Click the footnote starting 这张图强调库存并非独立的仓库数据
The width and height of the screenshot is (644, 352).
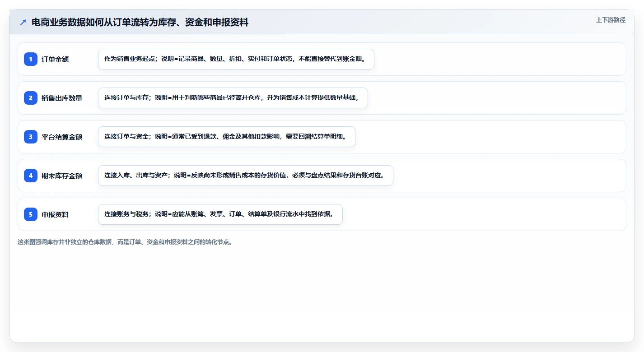[125, 242]
